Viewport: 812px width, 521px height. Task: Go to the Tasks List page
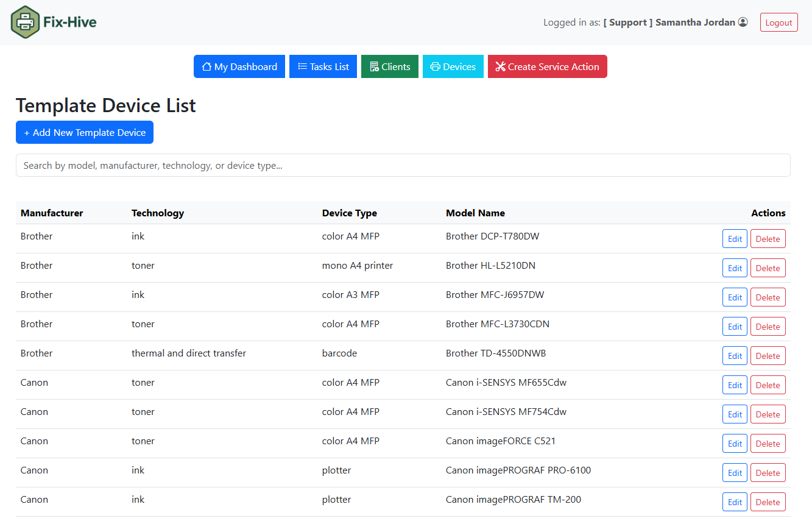[323, 67]
